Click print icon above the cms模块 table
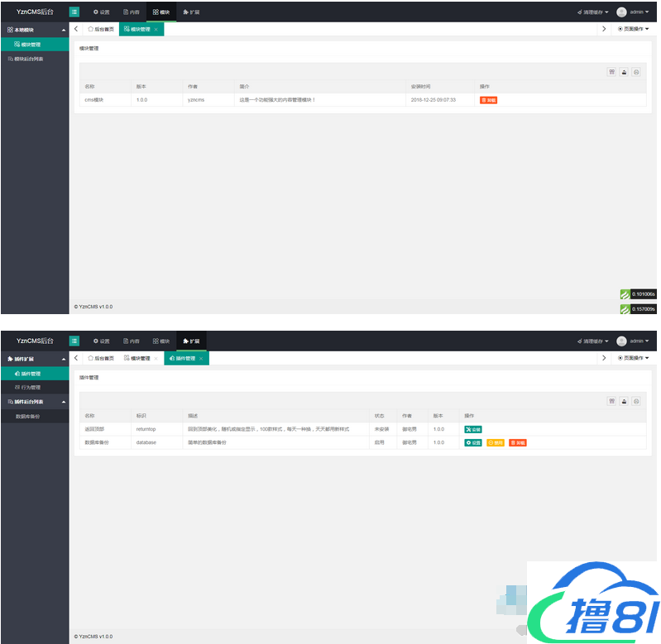This screenshot has height=644, width=661. [636, 72]
